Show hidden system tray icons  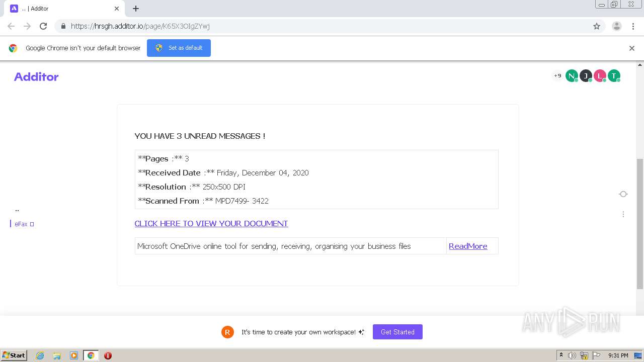pyautogui.click(x=561, y=355)
